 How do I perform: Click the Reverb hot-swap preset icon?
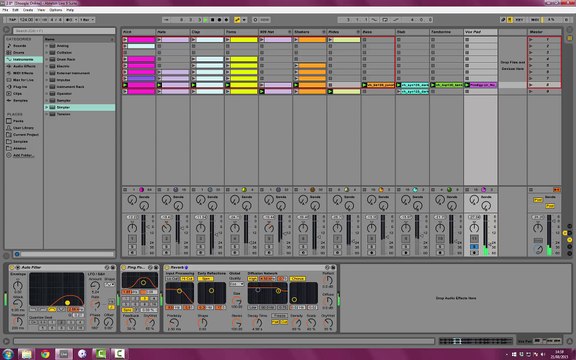click(327, 267)
